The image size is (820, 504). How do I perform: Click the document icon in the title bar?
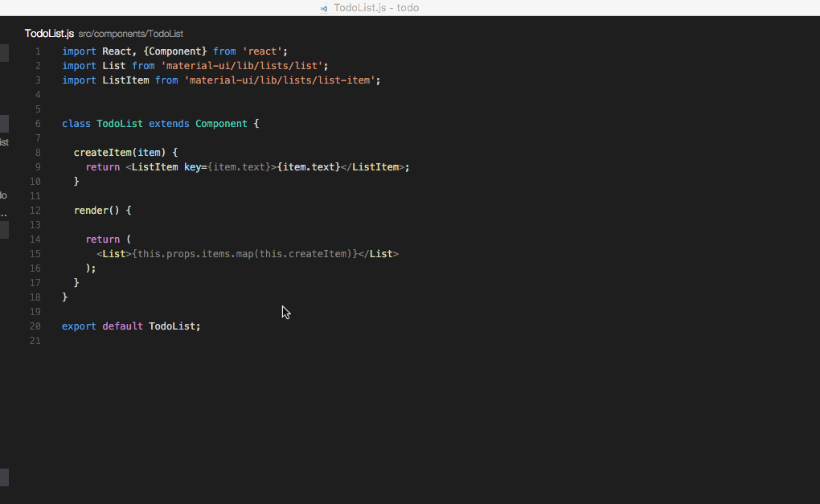323,8
